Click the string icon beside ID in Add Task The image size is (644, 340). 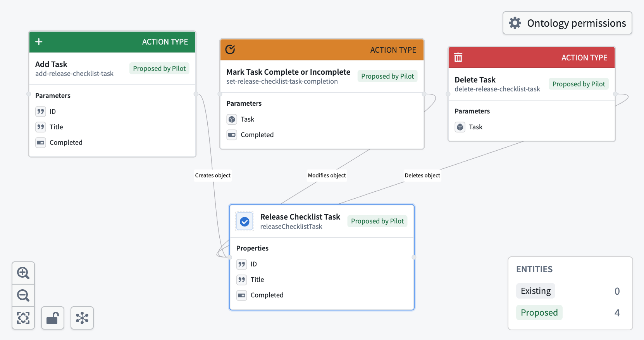pyautogui.click(x=41, y=112)
